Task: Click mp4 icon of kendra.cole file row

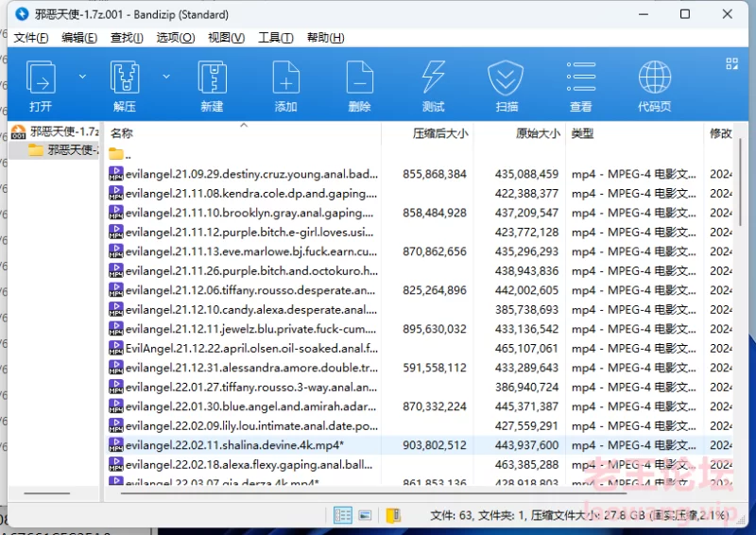Action: click(x=116, y=193)
